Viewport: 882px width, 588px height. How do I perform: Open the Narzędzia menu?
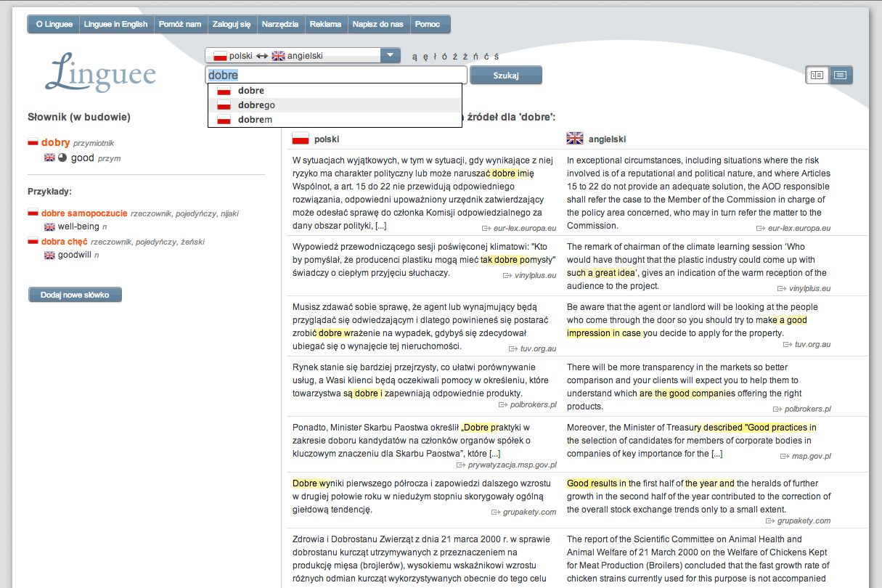click(280, 24)
